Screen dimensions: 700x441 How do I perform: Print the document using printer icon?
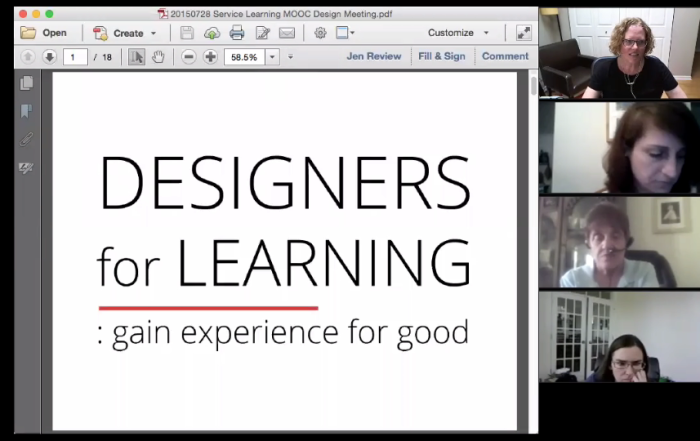tap(237, 33)
